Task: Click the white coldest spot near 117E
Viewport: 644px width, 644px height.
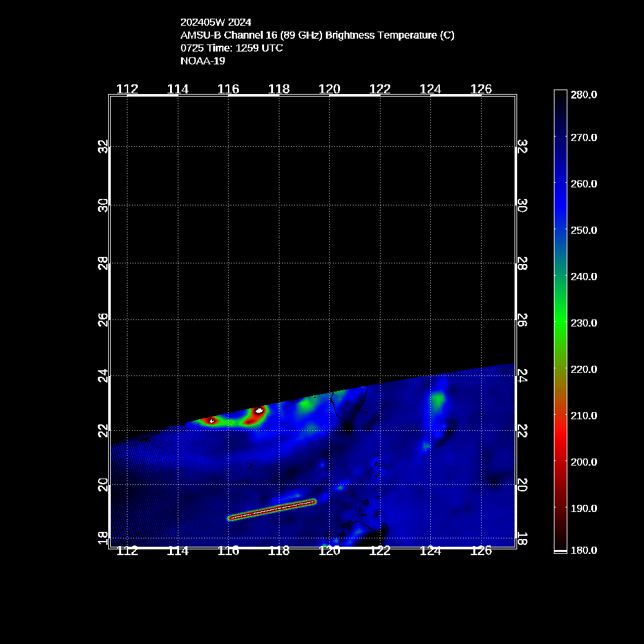Action: [x=260, y=410]
